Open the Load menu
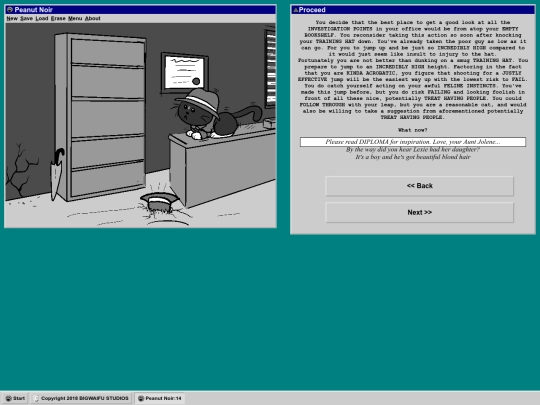This screenshot has width=540, height=405. tap(42, 18)
